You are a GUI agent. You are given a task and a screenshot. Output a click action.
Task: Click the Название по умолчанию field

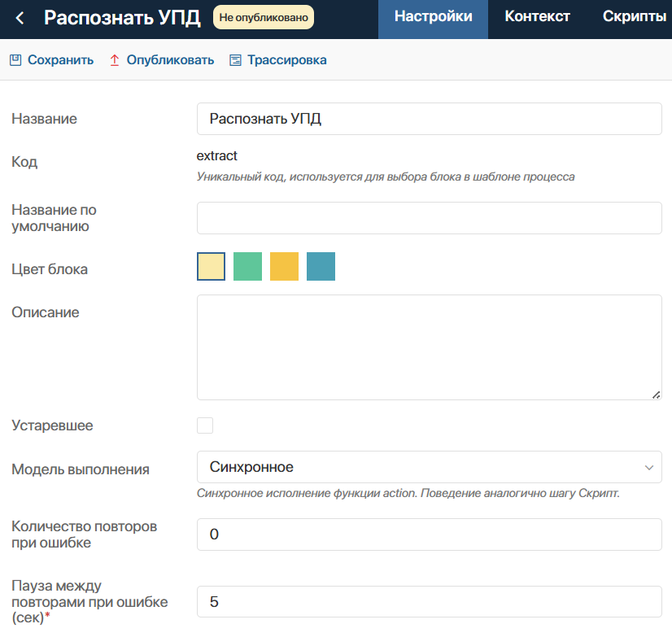(x=430, y=218)
